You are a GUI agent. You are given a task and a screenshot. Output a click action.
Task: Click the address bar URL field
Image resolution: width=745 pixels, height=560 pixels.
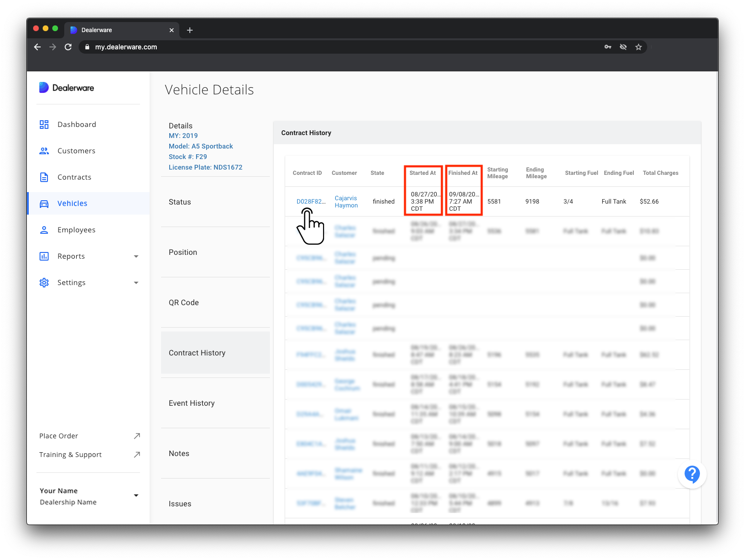(x=345, y=47)
